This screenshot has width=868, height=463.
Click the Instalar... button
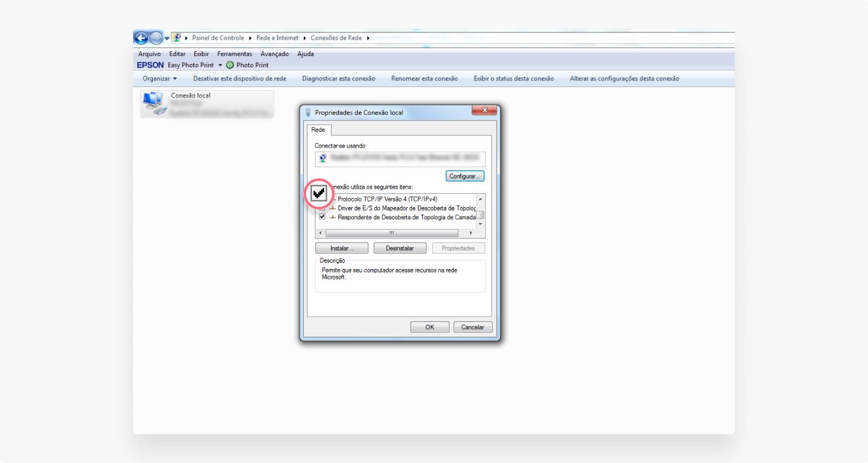342,248
